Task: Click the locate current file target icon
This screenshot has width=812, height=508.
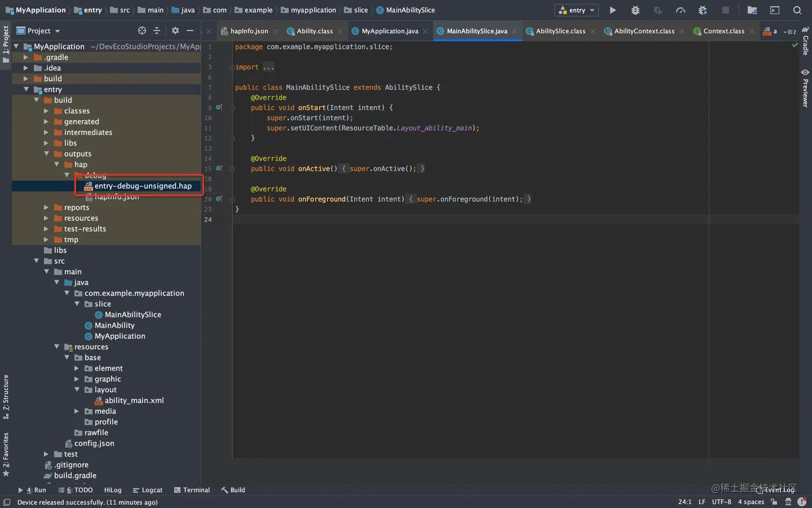Action: click(x=142, y=31)
